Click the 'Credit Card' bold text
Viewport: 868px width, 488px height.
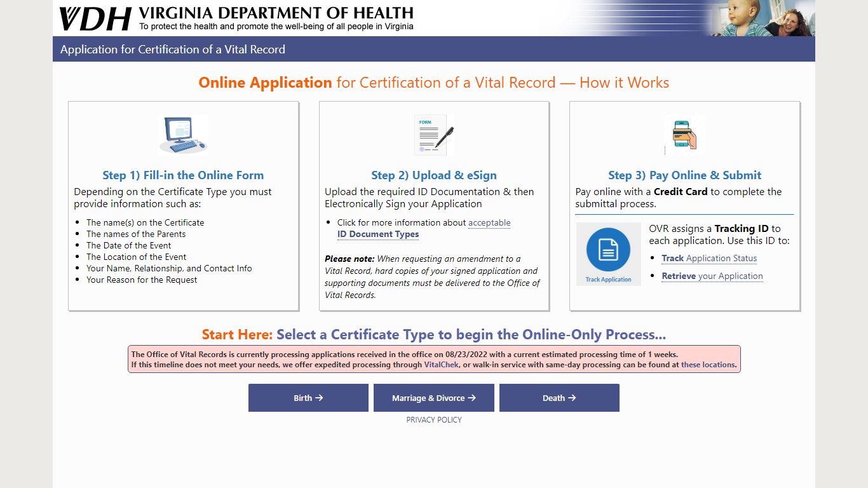tap(681, 191)
